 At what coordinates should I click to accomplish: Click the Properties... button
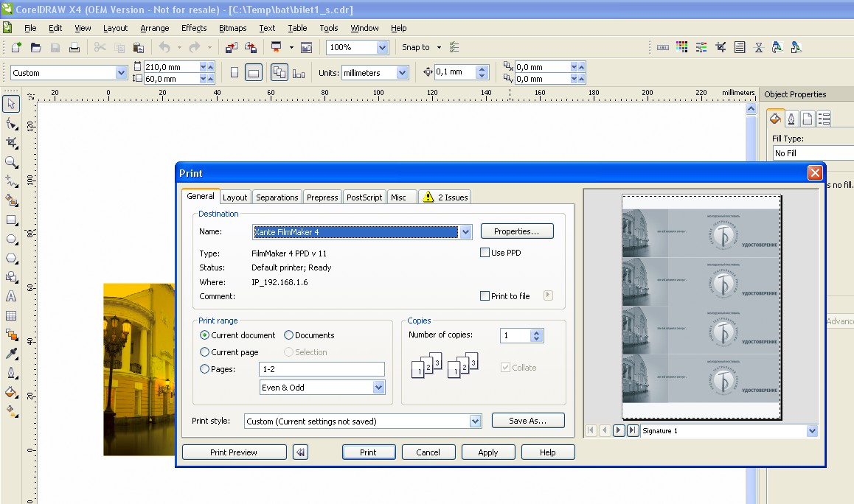tap(517, 231)
